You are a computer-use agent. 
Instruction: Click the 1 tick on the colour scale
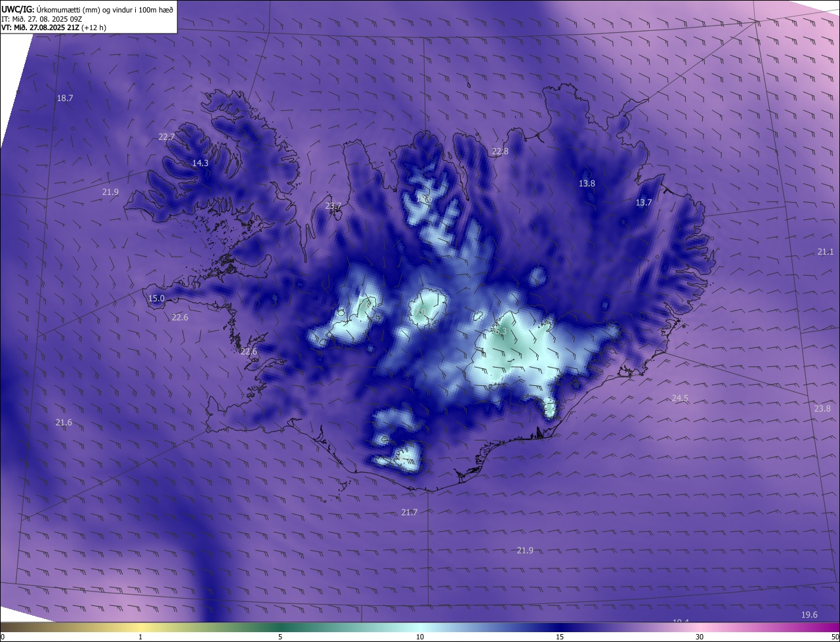140,637
